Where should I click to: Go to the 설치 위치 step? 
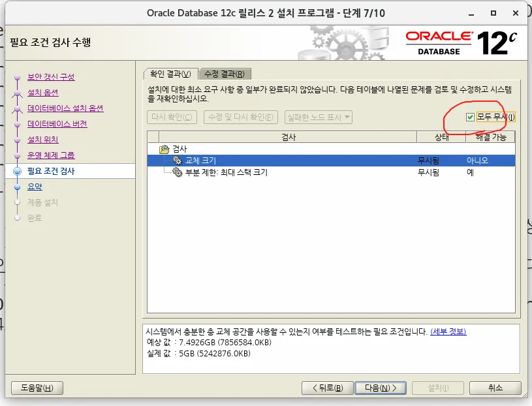click(42, 140)
